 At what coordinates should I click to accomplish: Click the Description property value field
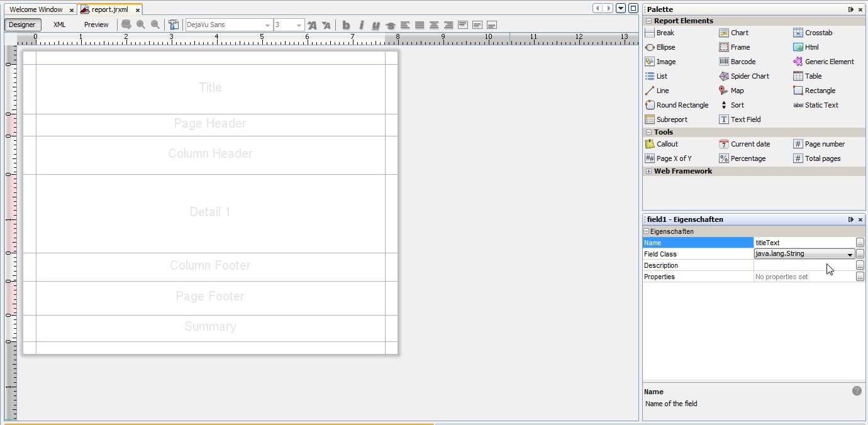(804, 265)
